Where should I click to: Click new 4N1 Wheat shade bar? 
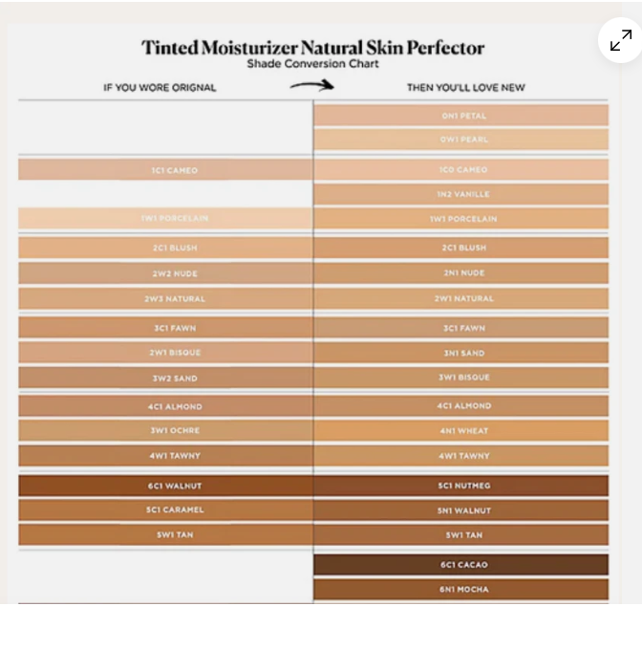tap(460, 431)
